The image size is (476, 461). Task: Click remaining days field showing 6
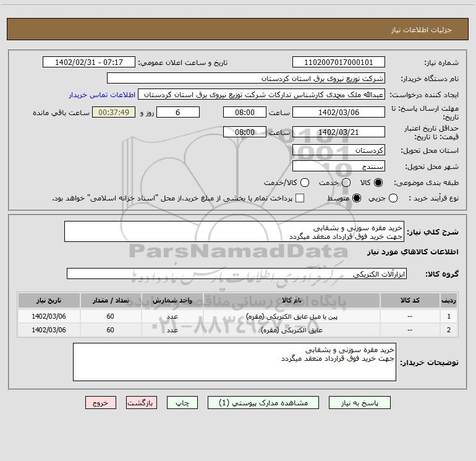pyautogui.click(x=178, y=112)
